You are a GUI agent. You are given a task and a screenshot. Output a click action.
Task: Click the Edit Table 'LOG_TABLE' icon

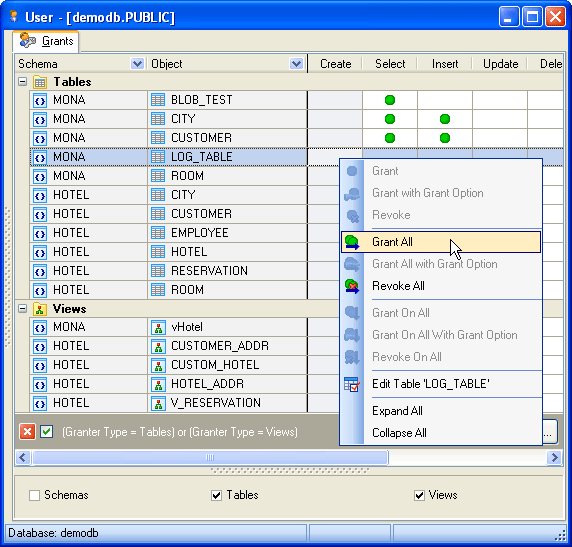(x=352, y=384)
